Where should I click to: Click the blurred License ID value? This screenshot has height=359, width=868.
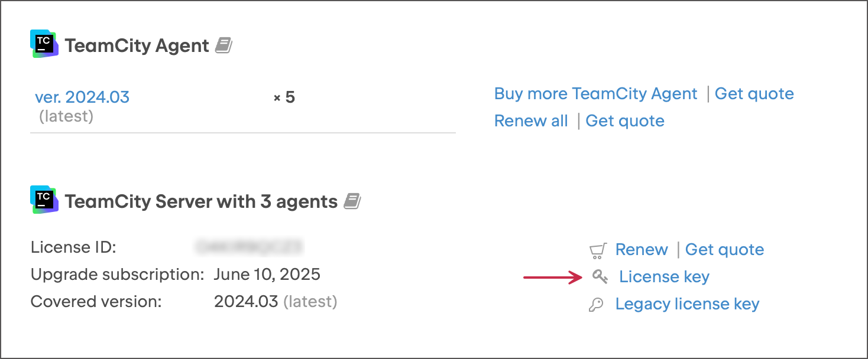(x=248, y=247)
